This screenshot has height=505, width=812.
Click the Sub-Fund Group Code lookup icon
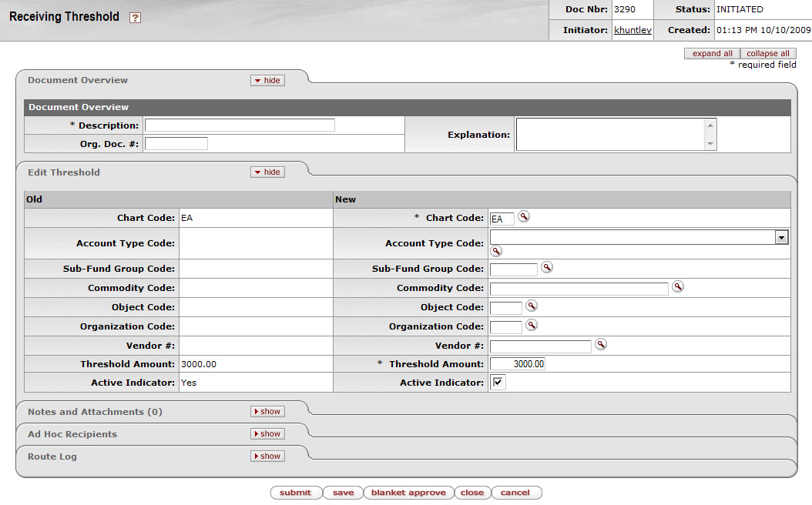(546, 267)
